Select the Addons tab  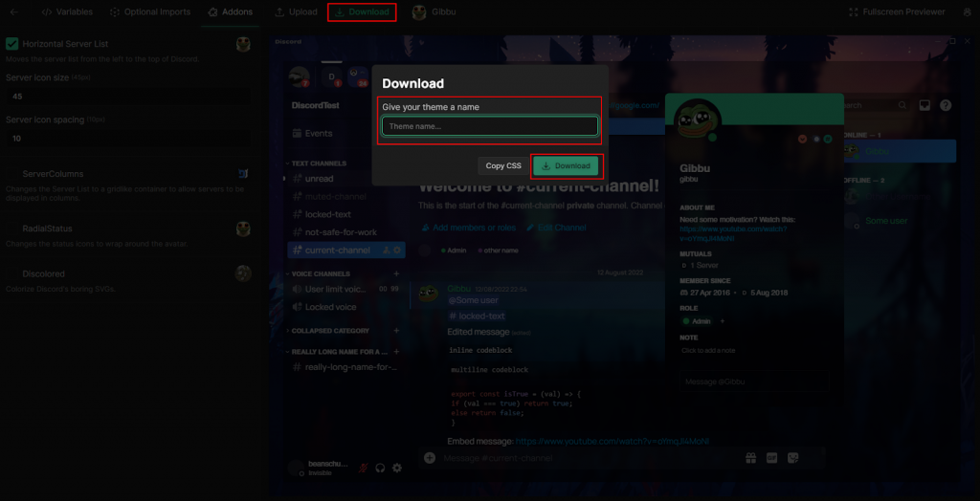pos(230,11)
